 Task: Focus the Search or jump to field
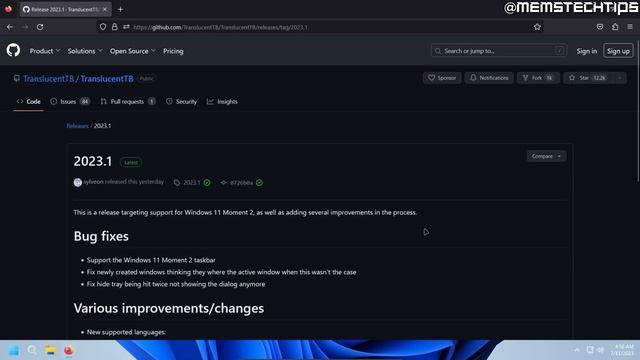click(x=498, y=51)
